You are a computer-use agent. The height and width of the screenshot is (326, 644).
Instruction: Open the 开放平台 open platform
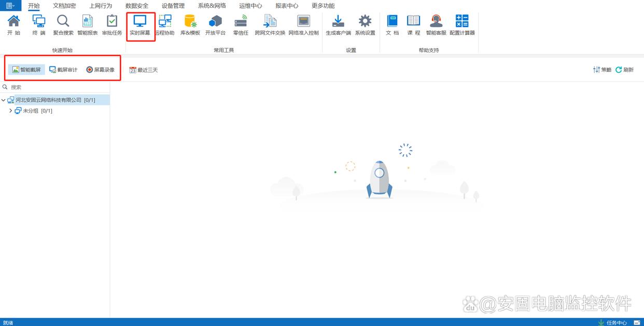[x=215, y=25]
